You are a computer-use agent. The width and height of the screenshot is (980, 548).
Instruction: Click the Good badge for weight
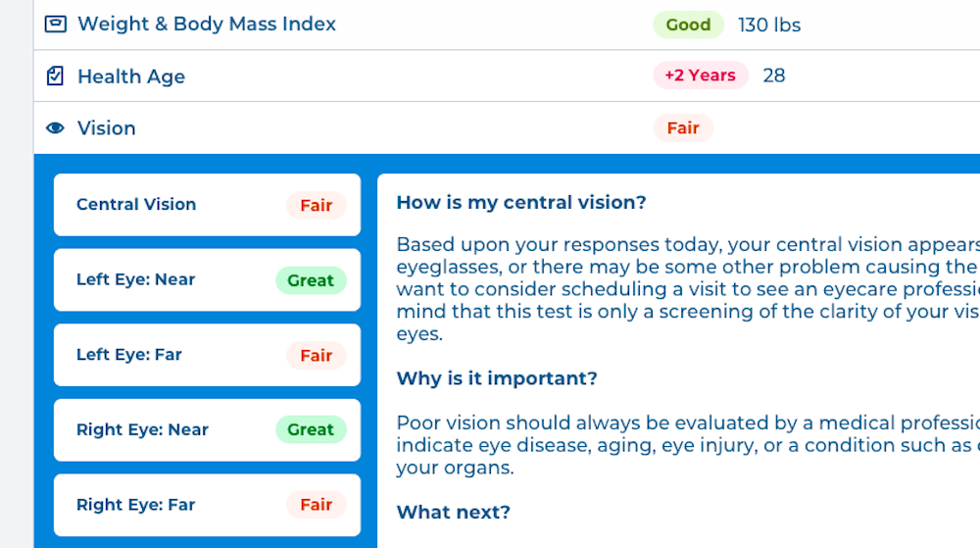(688, 25)
